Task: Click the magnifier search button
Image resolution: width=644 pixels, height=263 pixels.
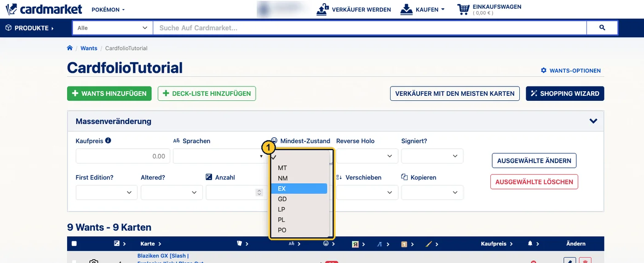Action: (602, 28)
